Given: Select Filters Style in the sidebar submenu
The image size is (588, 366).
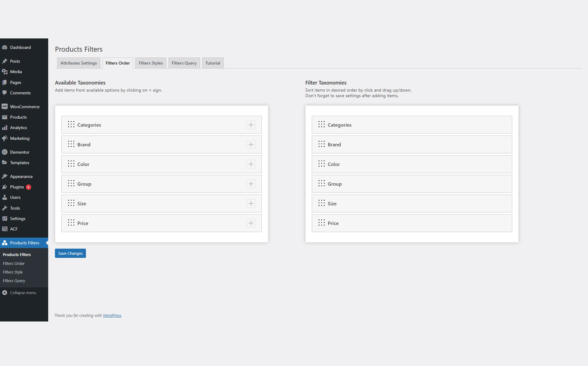Looking at the screenshot, I should click(13, 272).
